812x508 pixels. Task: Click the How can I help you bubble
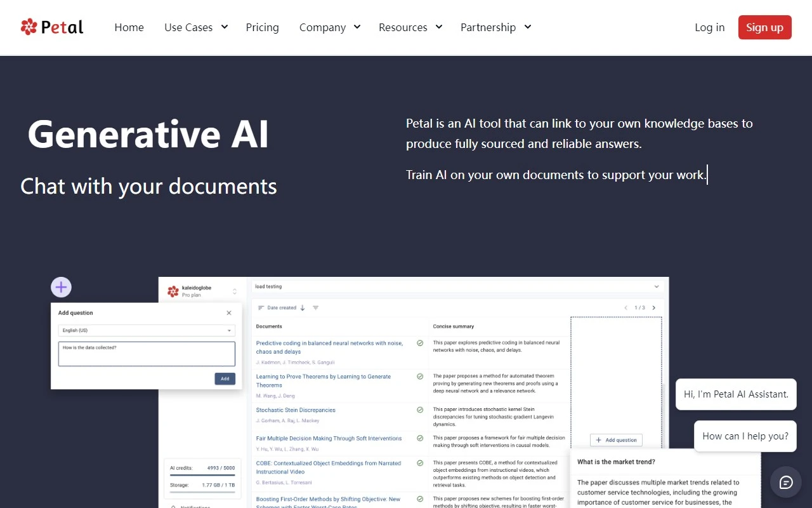click(x=745, y=436)
